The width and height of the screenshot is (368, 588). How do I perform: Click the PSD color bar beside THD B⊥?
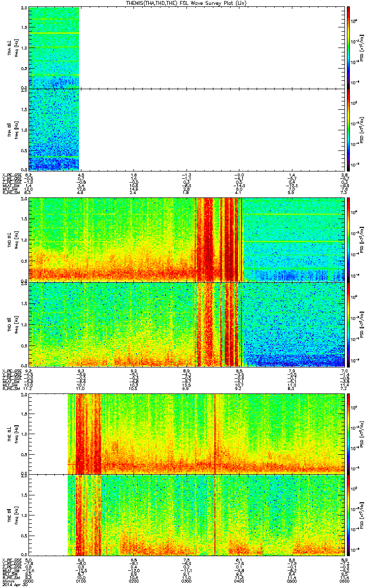348,240
